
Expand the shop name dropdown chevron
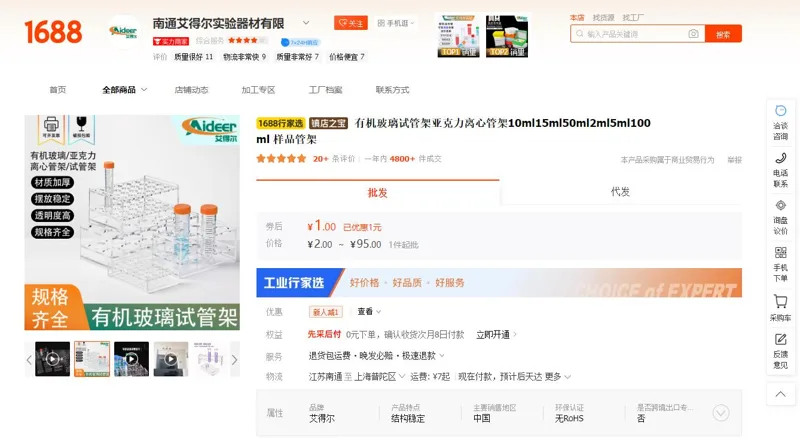pos(306,23)
